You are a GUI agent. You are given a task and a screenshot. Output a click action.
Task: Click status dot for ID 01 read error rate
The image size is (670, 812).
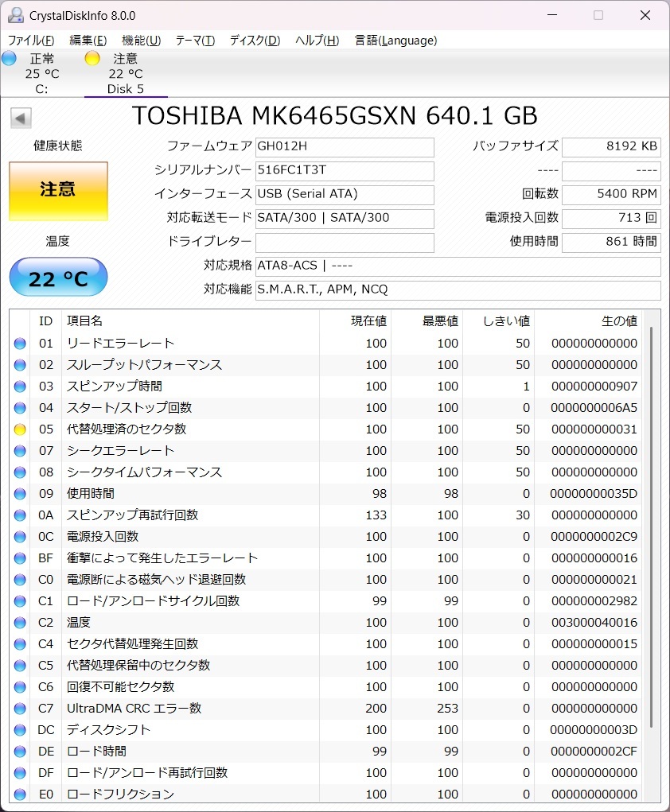pos(20,344)
